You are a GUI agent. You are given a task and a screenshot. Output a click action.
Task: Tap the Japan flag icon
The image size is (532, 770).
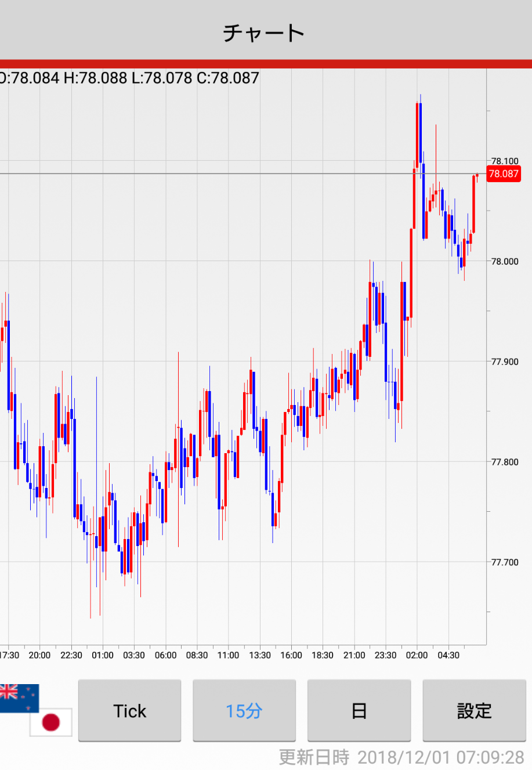pos(51,722)
